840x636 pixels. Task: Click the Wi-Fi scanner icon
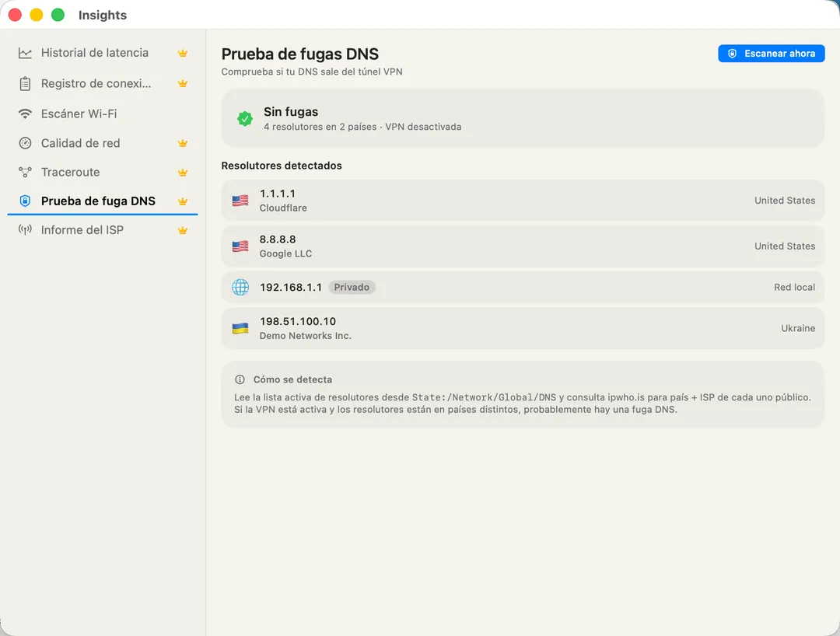pos(25,114)
